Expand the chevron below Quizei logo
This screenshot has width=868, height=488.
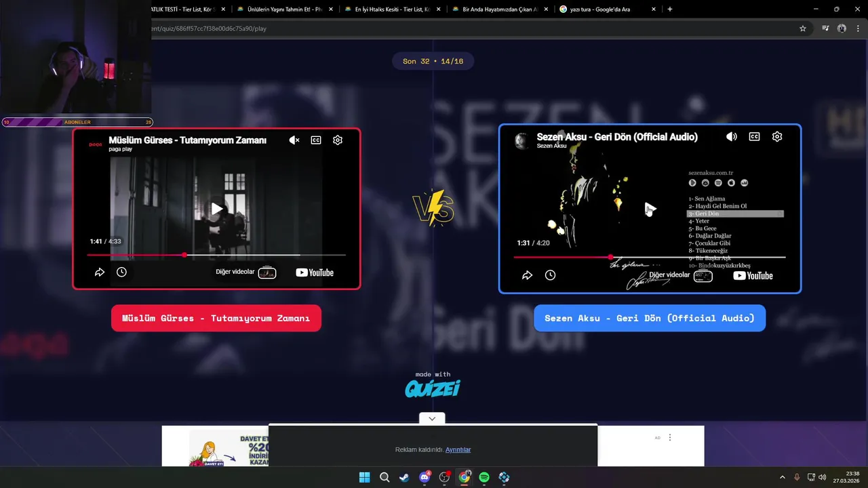(432, 419)
